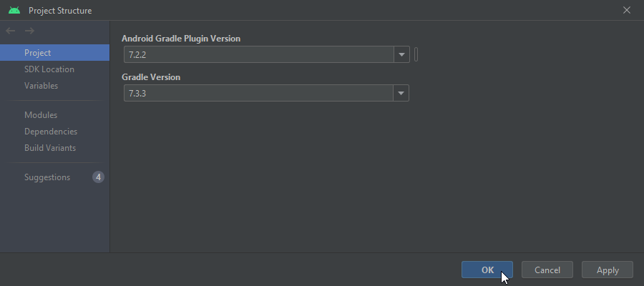The height and width of the screenshot is (286, 644).
Task: Confirm with the OK button
Action: pyautogui.click(x=487, y=270)
